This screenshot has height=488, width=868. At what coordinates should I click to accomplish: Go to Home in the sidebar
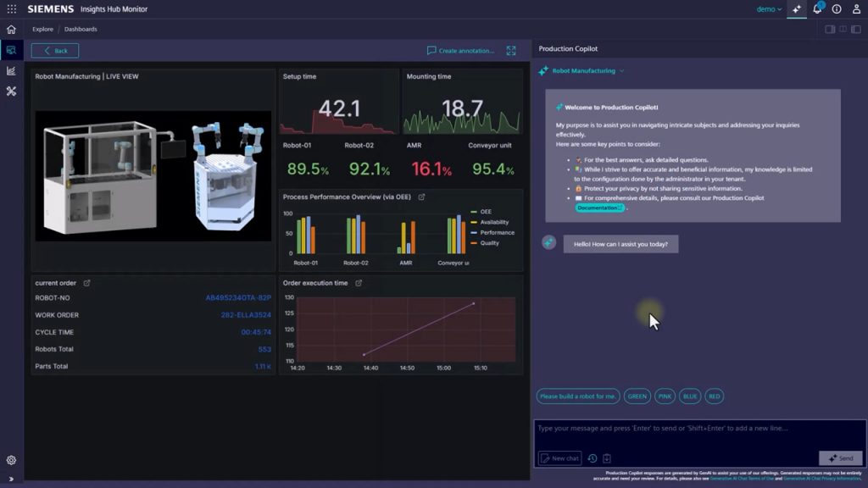(x=11, y=29)
